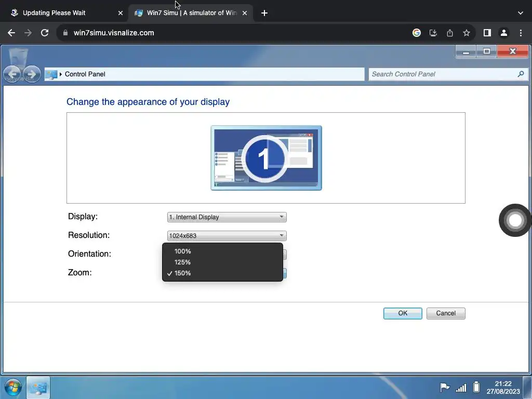
Task: Click the network signal bars tray icon
Action: (461, 387)
